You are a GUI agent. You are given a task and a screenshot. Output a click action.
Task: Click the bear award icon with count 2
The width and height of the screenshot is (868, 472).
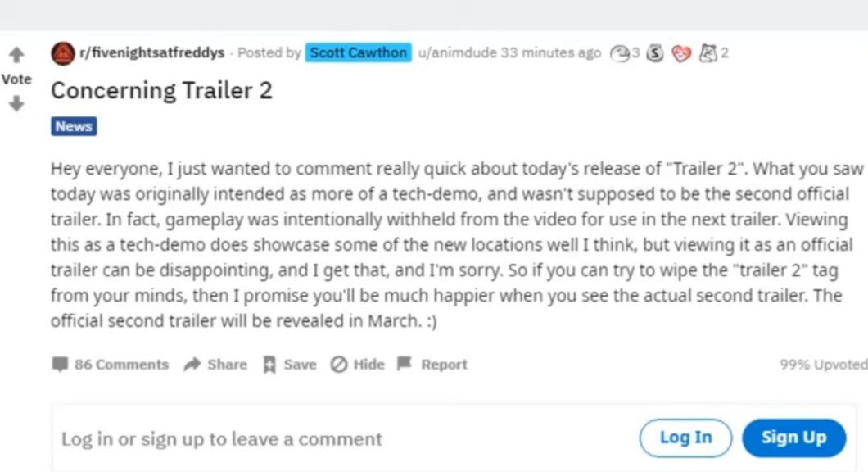point(708,53)
